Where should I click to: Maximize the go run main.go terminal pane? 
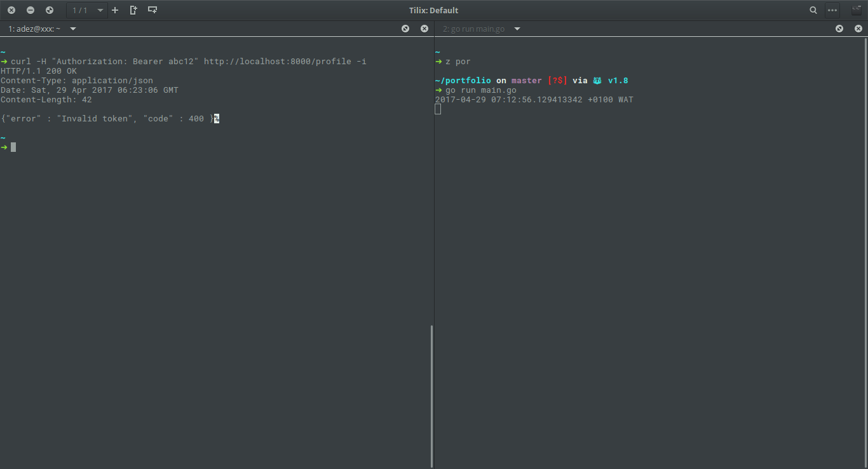pos(839,29)
